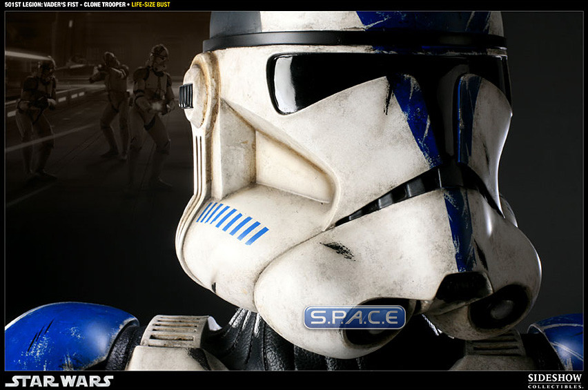588x390 pixels.
Task: Click the '501st Legion: Vader's Fist' title text
Action: coord(41,5)
